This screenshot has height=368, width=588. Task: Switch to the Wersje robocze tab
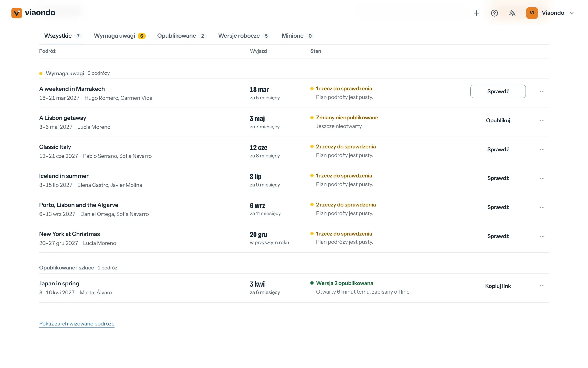(x=244, y=36)
